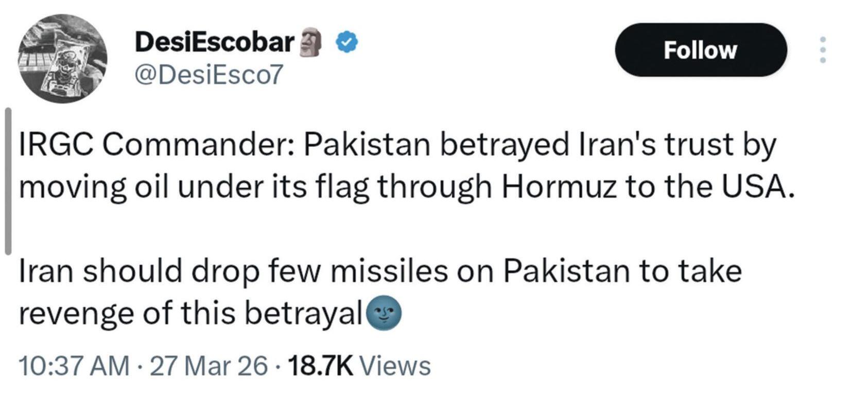This screenshot has height=397, width=868.
Task: Click the gray vertical bar left of tweet
Action: pyautogui.click(x=8, y=181)
